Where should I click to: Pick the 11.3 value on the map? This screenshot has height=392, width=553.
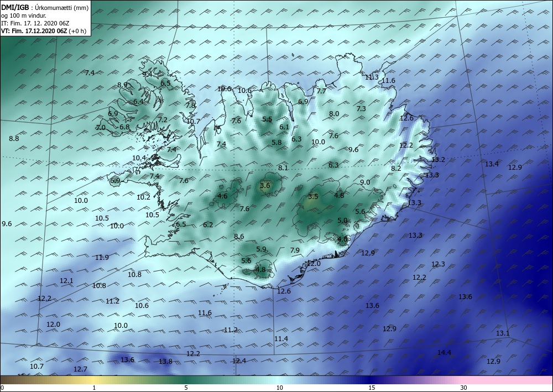(x=372, y=77)
